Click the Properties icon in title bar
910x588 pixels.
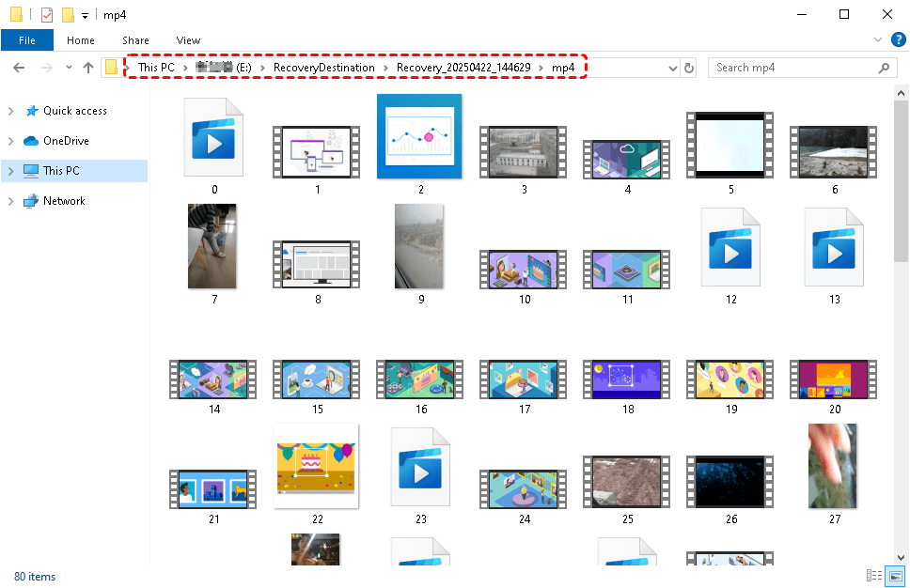pyautogui.click(x=47, y=14)
